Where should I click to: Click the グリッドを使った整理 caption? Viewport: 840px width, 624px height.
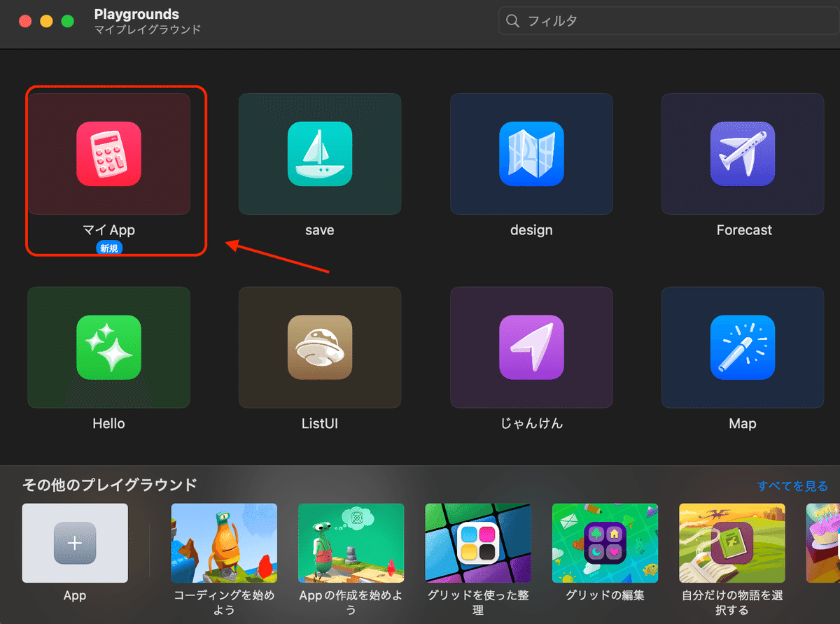tap(478, 603)
